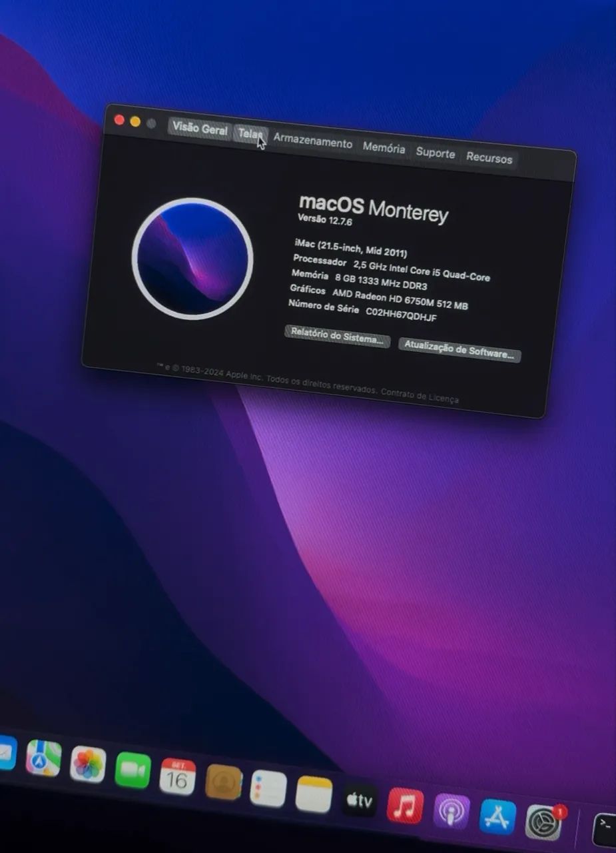Launch the Apple TV app
The image size is (616, 853).
click(x=360, y=800)
